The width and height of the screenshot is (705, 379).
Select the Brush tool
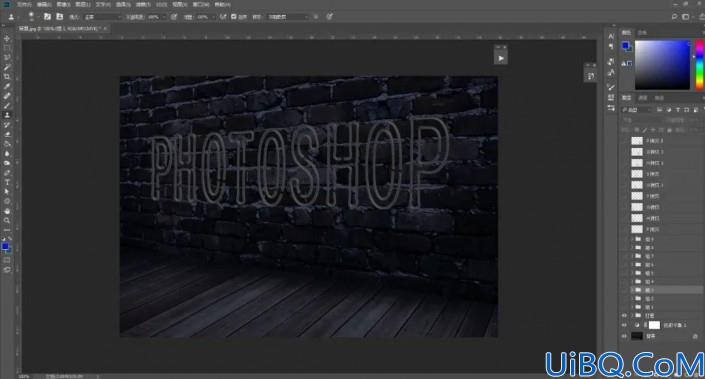7,106
